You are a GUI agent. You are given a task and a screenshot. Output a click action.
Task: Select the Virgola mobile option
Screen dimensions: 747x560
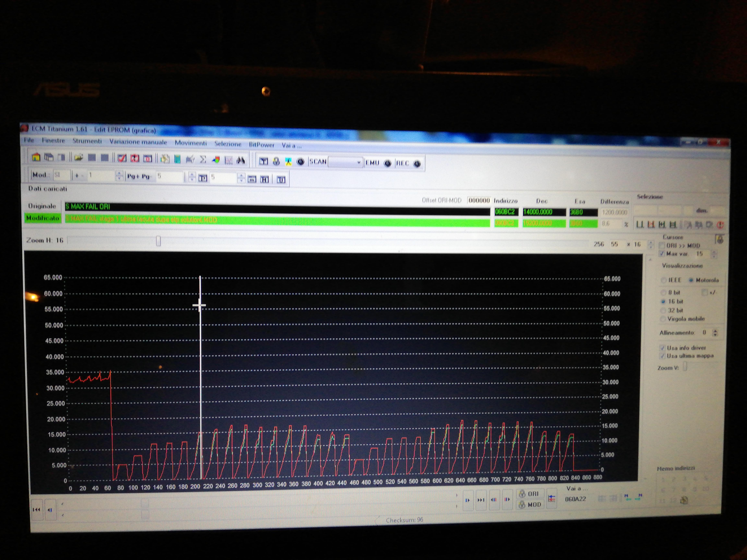pyautogui.click(x=663, y=319)
